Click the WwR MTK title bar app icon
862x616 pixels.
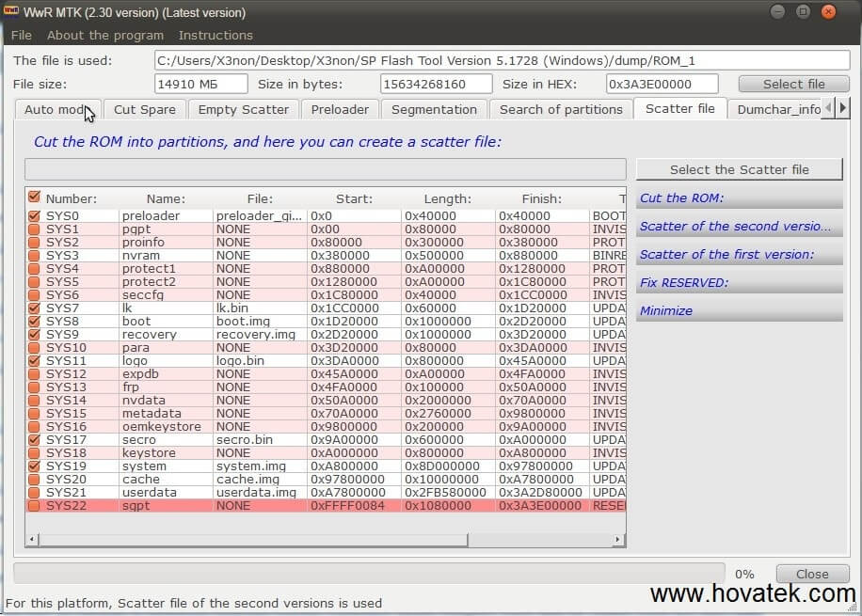tap(11, 11)
